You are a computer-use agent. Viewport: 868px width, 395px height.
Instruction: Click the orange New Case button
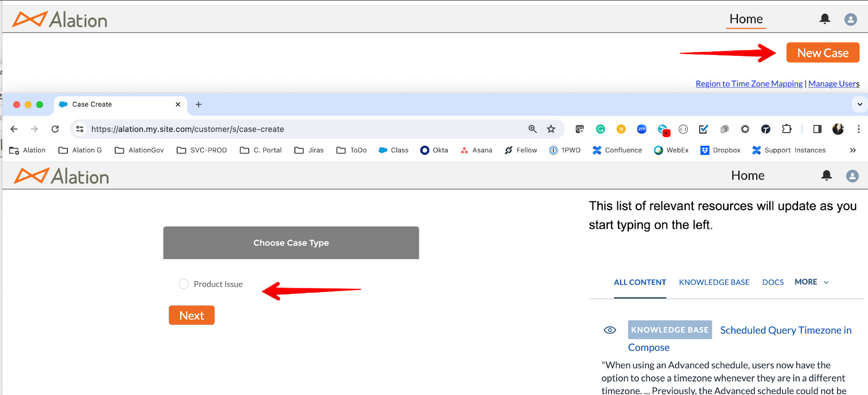click(x=823, y=53)
